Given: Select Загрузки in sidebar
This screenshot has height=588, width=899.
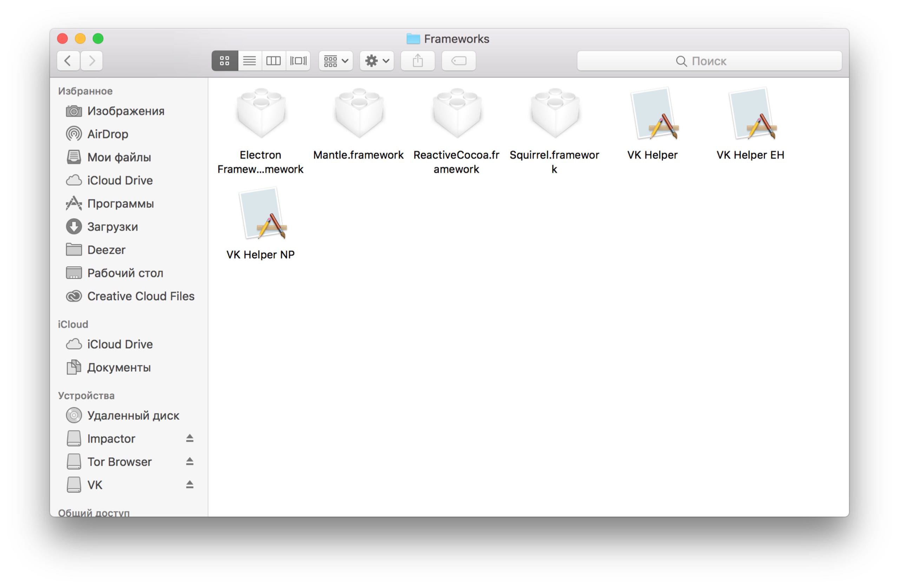Looking at the screenshot, I should (x=112, y=226).
